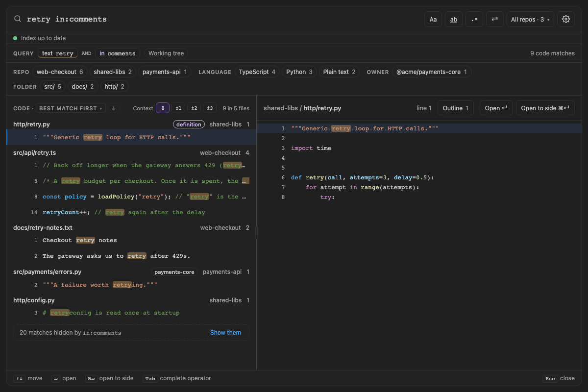Image resolution: width=588 pixels, height=392 pixels.
Task: Select src/api/retry.ts file header
Action: (131, 153)
